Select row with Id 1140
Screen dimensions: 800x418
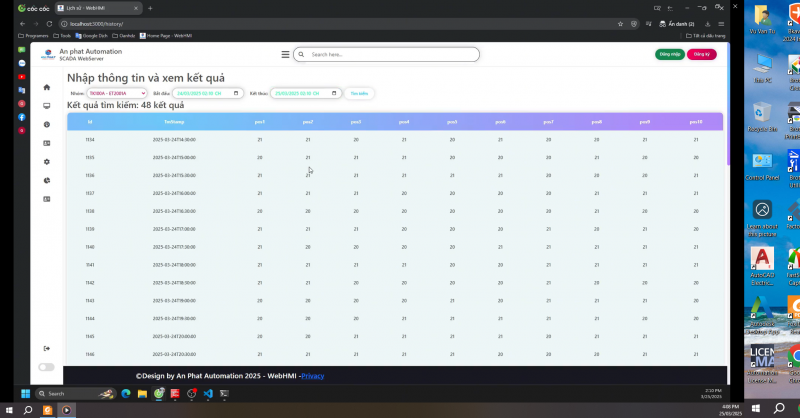click(x=395, y=247)
